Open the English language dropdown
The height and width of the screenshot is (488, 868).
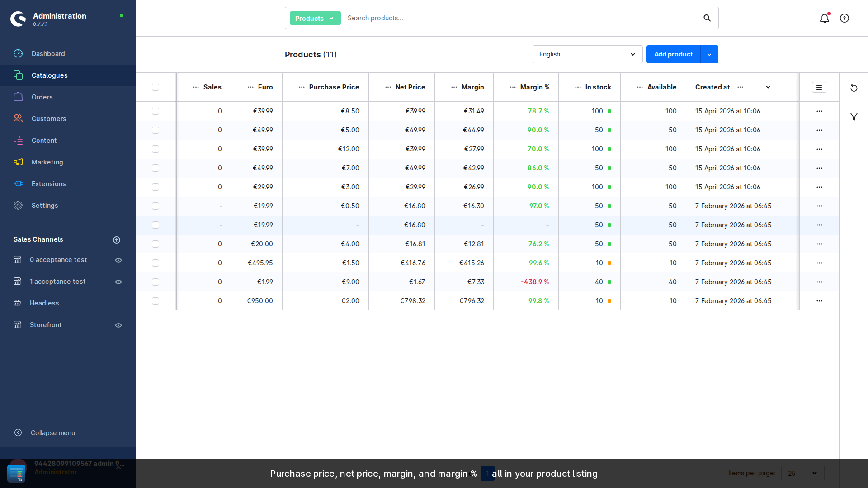pyautogui.click(x=587, y=54)
